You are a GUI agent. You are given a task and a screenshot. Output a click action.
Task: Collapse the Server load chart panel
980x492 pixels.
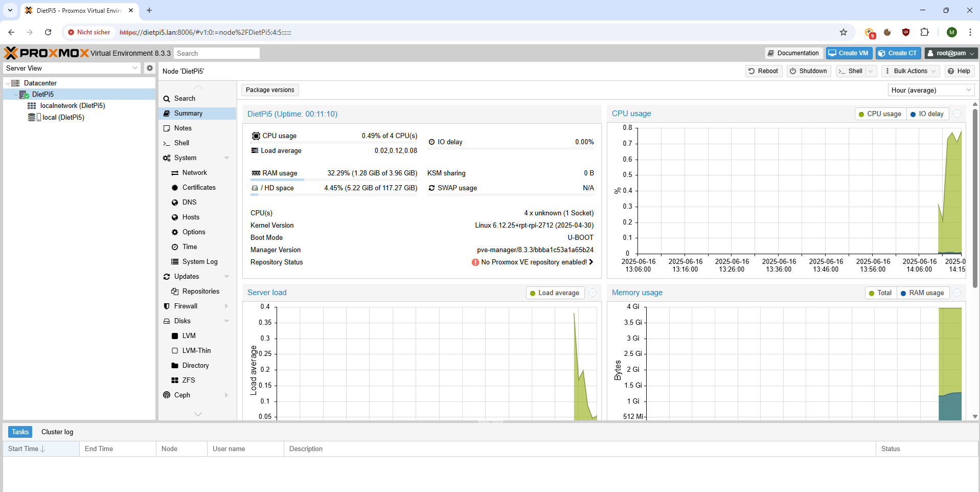coord(592,293)
